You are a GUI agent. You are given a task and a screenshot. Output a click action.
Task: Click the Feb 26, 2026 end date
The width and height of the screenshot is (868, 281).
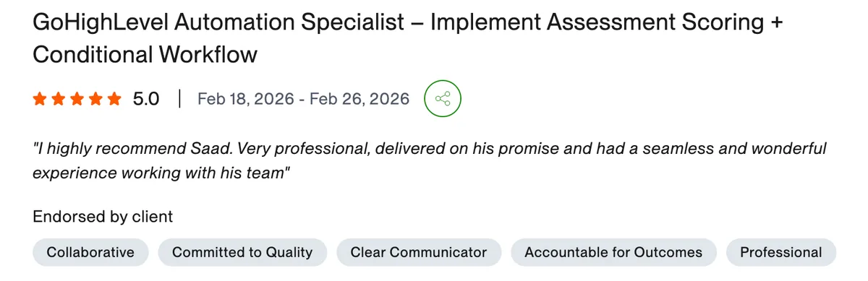tap(359, 99)
